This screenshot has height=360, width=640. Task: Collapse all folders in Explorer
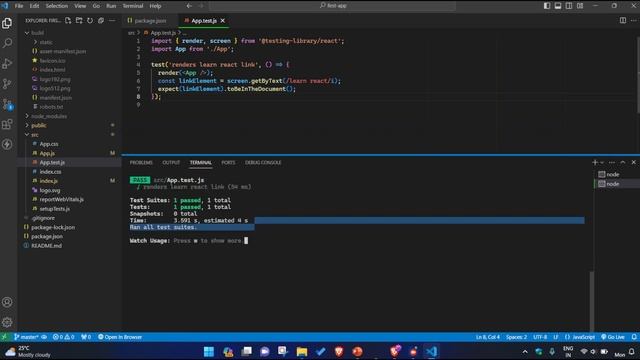click(x=101, y=20)
